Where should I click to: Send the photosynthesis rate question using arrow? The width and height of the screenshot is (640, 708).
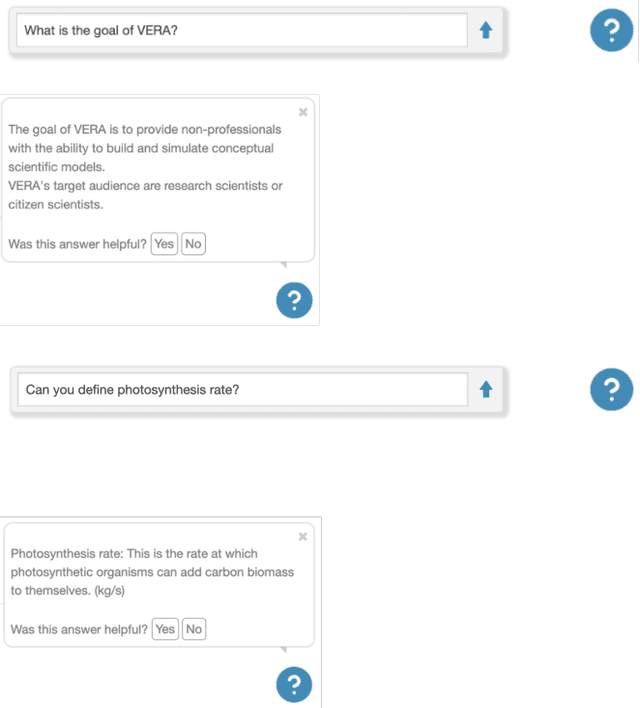[486, 389]
